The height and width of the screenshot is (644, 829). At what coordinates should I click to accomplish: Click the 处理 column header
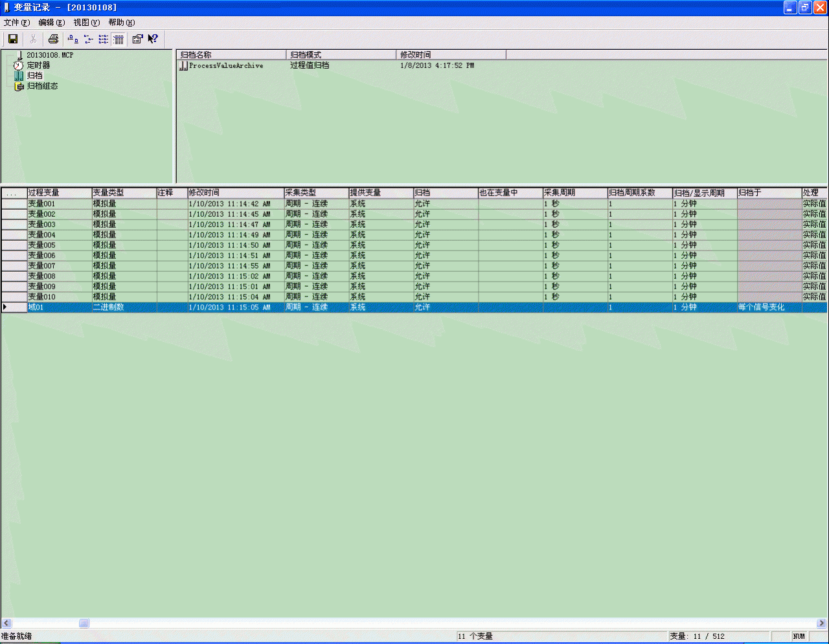point(815,192)
